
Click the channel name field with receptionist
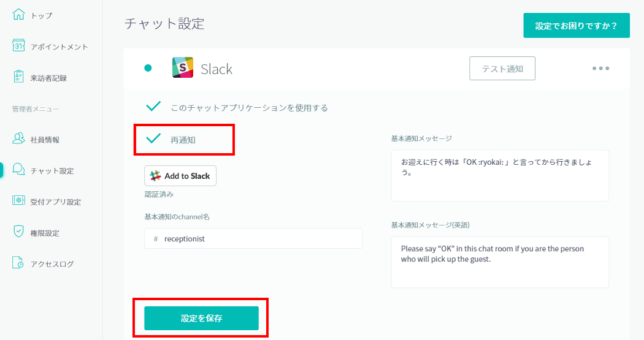(x=253, y=238)
